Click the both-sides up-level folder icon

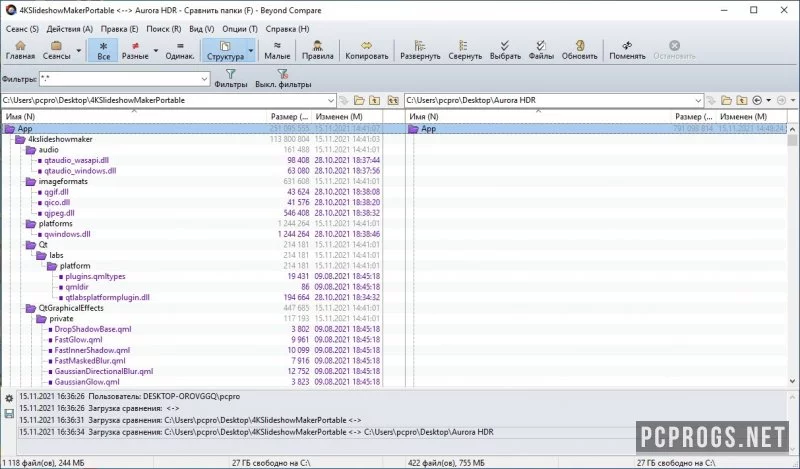(392, 101)
